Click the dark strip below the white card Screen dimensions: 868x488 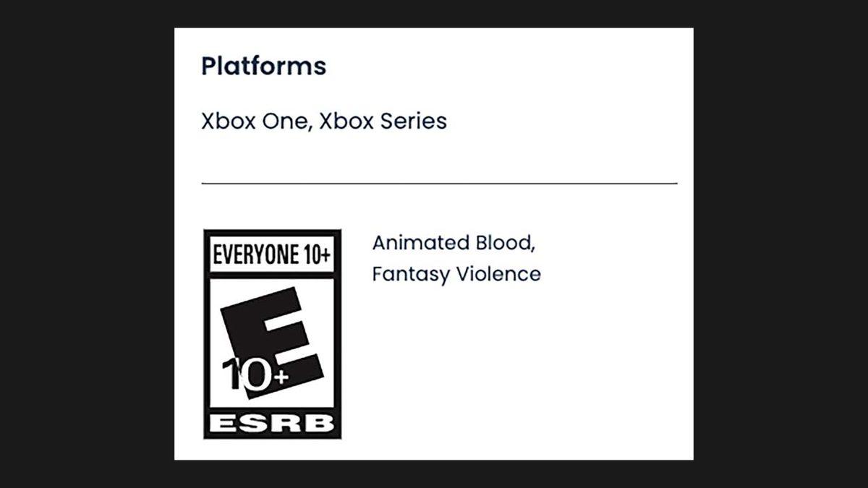point(434,474)
